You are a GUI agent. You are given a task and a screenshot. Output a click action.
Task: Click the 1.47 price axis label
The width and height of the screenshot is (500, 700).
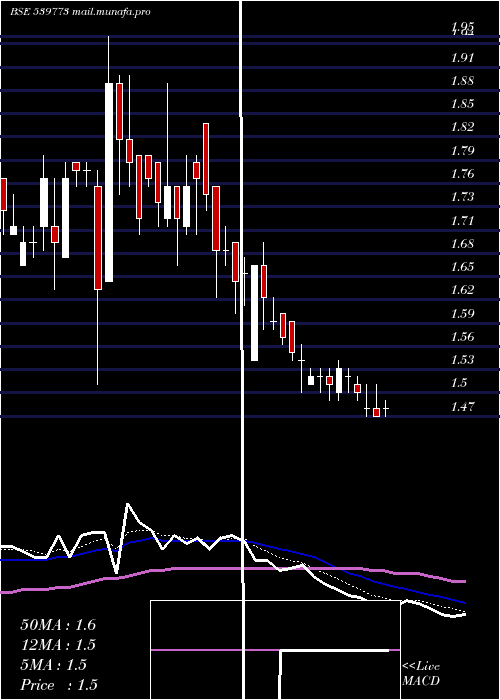pyautogui.click(x=461, y=407)
